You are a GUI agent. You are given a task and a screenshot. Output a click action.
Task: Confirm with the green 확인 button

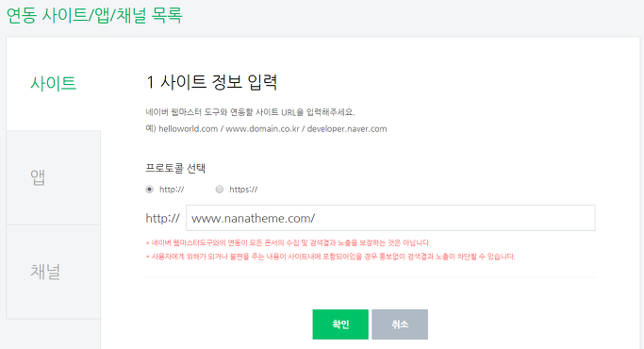tap(340, 324)
